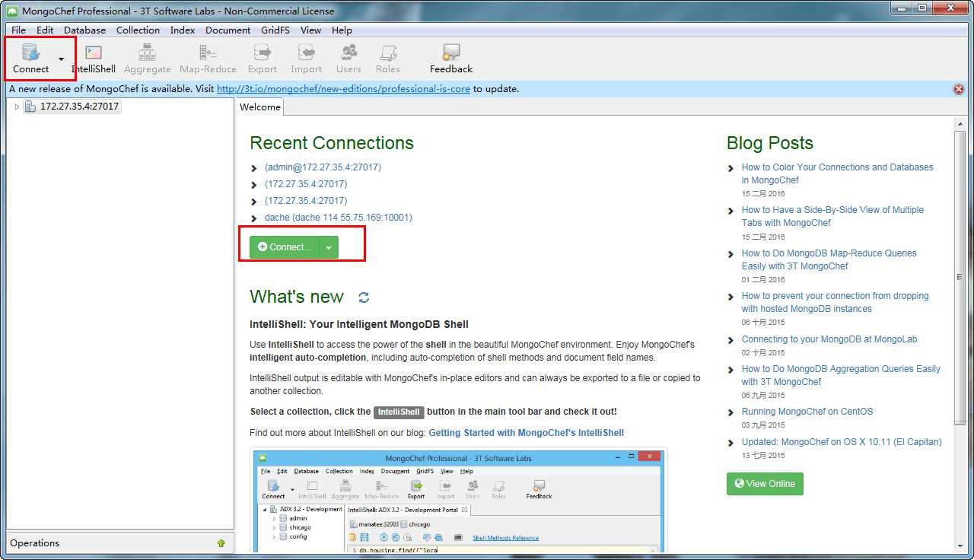This screenshot has width=974, height=560.
Task: Click the Recent Connections heading
Action: pos(332,143)
